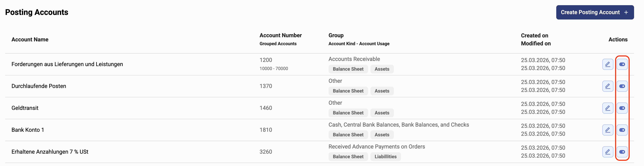This screenshot has height=166, width=644.
Task: Edit the Forderungen aus Lieferungen und Leistungen account
Action: coord(607,64)
